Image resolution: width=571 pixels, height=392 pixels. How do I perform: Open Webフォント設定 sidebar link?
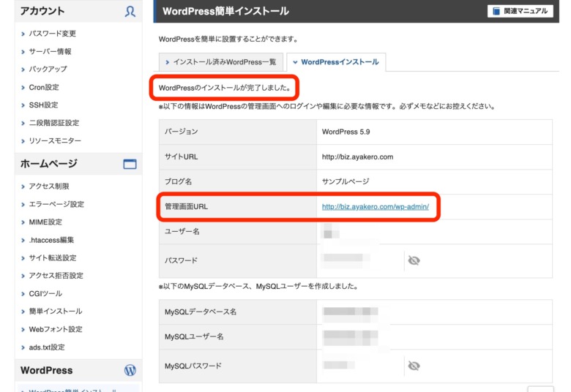click(56, 329)
